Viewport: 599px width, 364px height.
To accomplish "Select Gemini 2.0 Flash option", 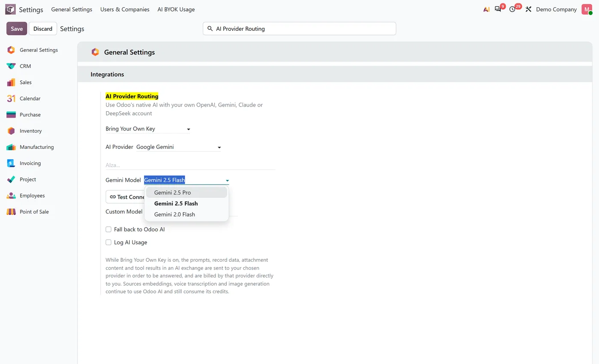I will coord(187,214).
